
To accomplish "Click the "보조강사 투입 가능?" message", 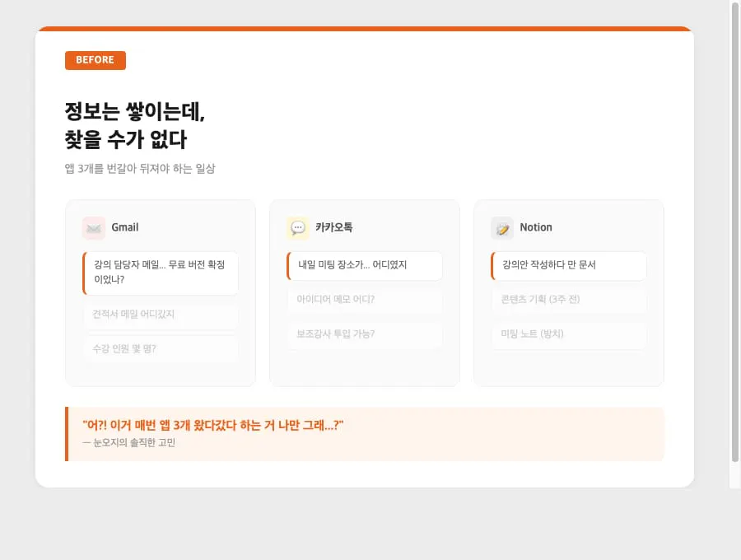I will point(364,334).
